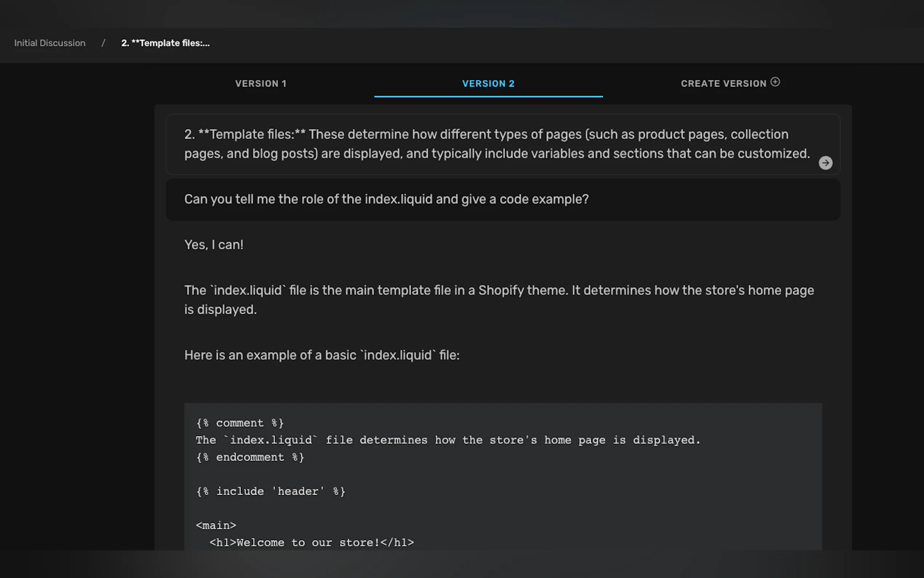Click the 'Welcome to our store!' heading code
The height and width of the screenshot is (578, 924).
(x=311, y=542)
